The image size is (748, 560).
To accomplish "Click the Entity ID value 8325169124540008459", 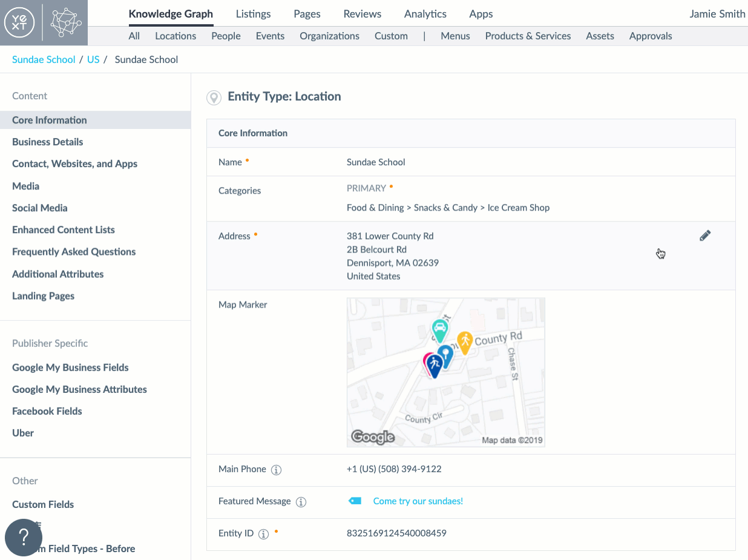I will 396,533.
